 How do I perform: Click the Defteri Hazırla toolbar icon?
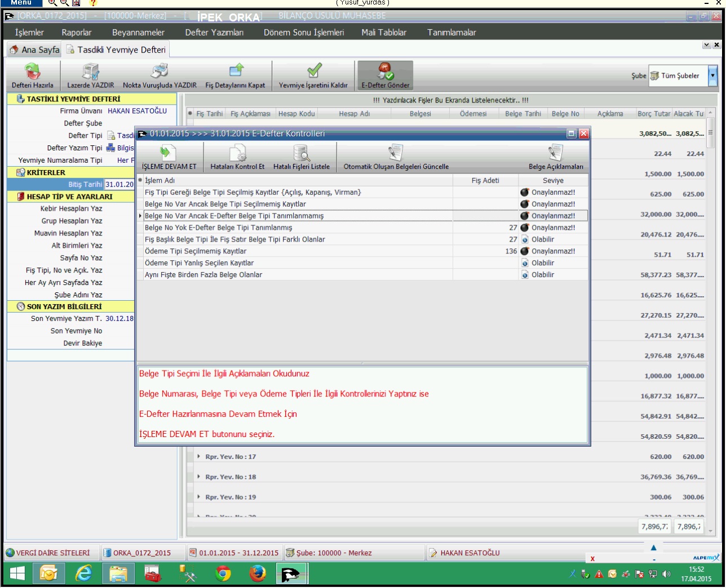[33, 72]
